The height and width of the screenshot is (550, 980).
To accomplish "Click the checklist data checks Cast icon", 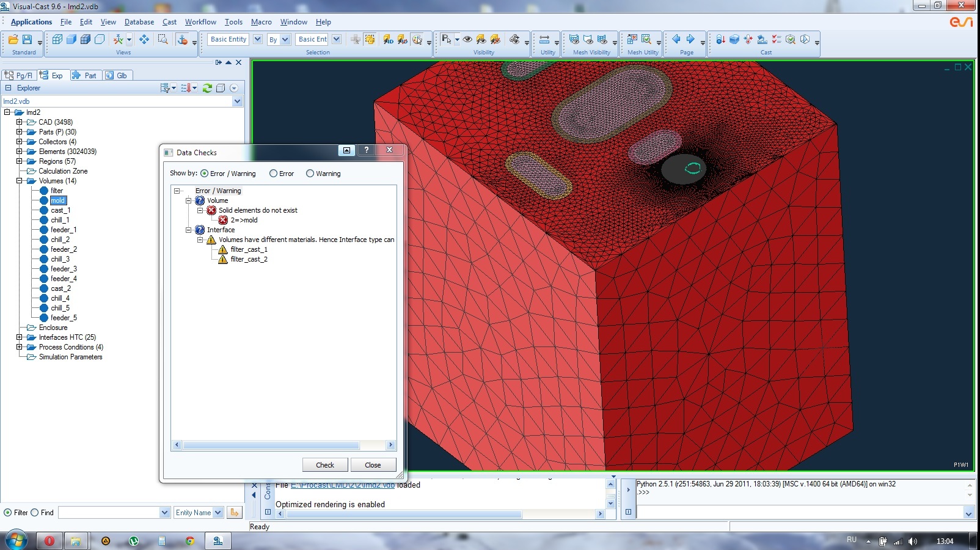I will click(x=777, y=39).
